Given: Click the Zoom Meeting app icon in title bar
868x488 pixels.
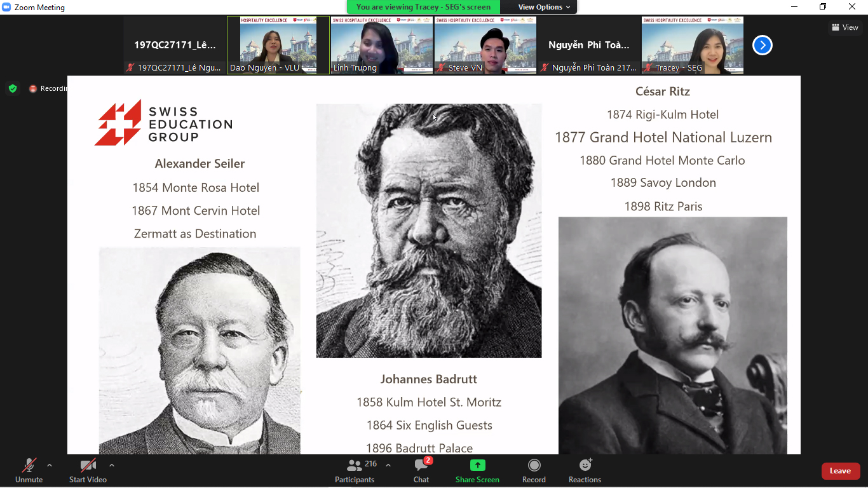Looking at the screenshot, I should click(7, 8).
